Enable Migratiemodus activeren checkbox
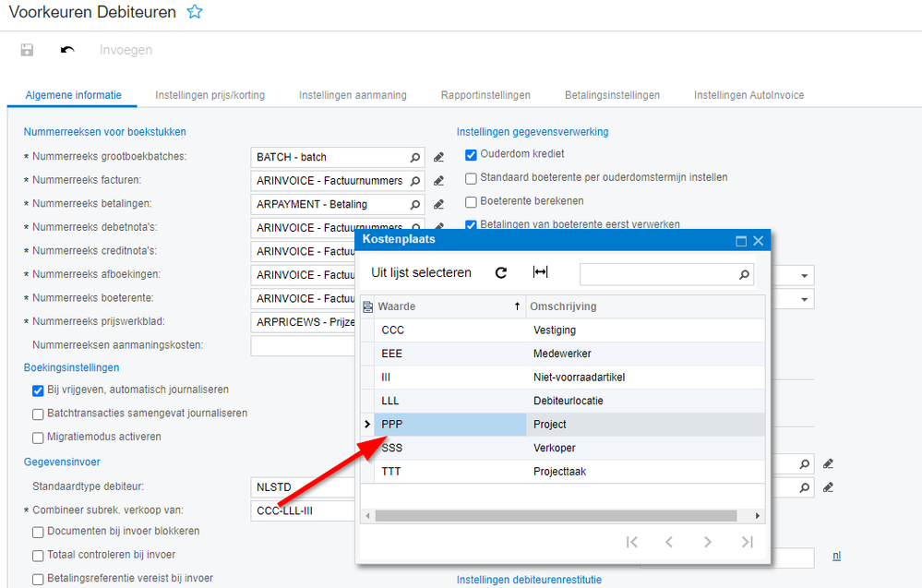Image resolution: width=922 pixels, height=588 pixels. [x=38, y=438]
